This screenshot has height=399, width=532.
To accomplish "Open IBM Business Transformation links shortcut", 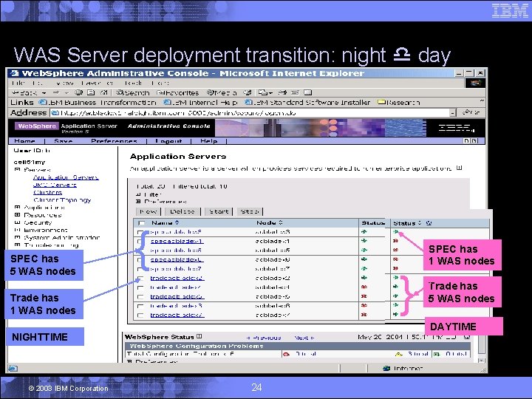I will 98,103.
